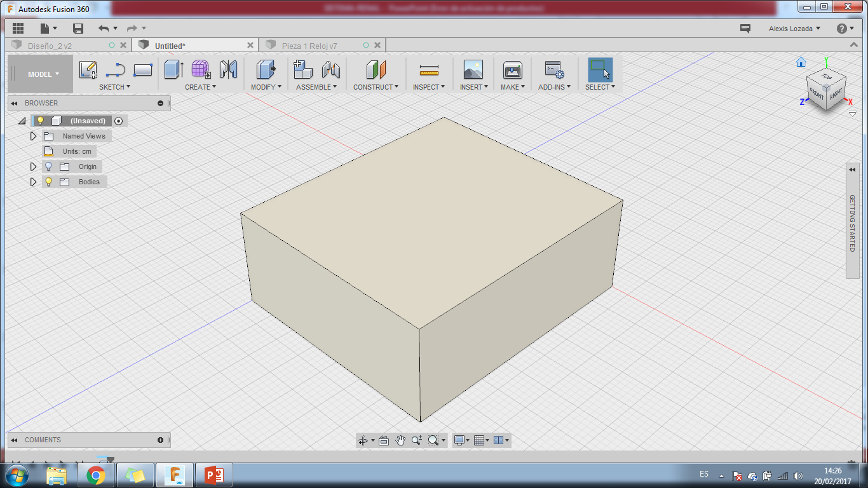Collapse the (Unsaved) root tree node
868x488 pixels.
(22, 121)
